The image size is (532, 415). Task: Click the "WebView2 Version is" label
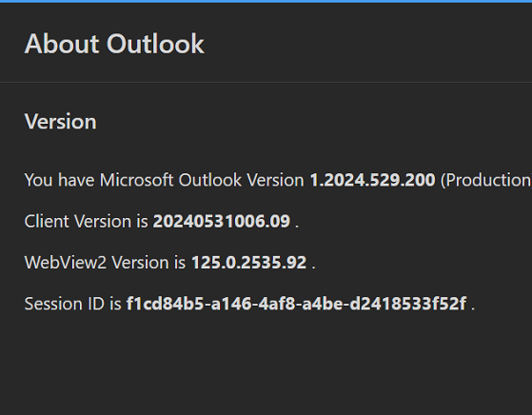(106, 263)
